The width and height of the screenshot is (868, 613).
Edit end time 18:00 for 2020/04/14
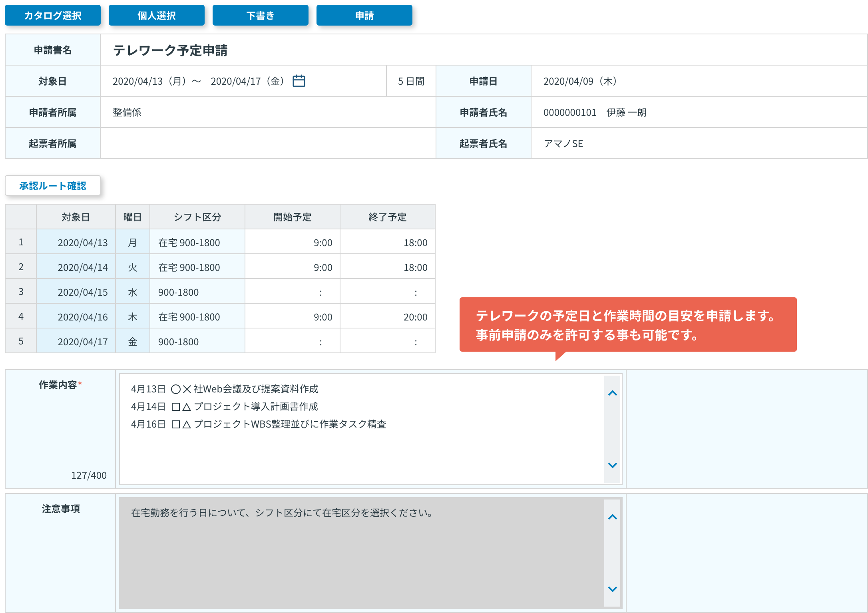click(x=388, y=267)
